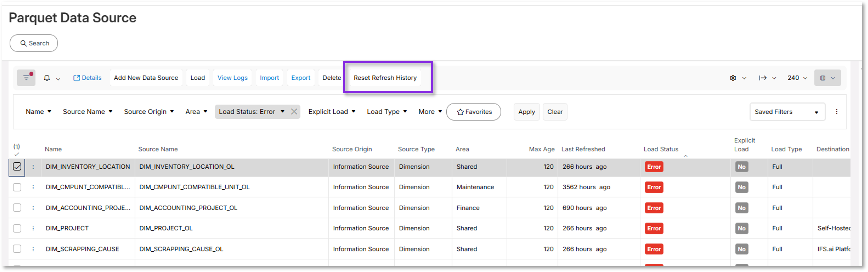Click Reset Refresh History
The width and height of the screenshot is (868, 272).
click(385, 78)
